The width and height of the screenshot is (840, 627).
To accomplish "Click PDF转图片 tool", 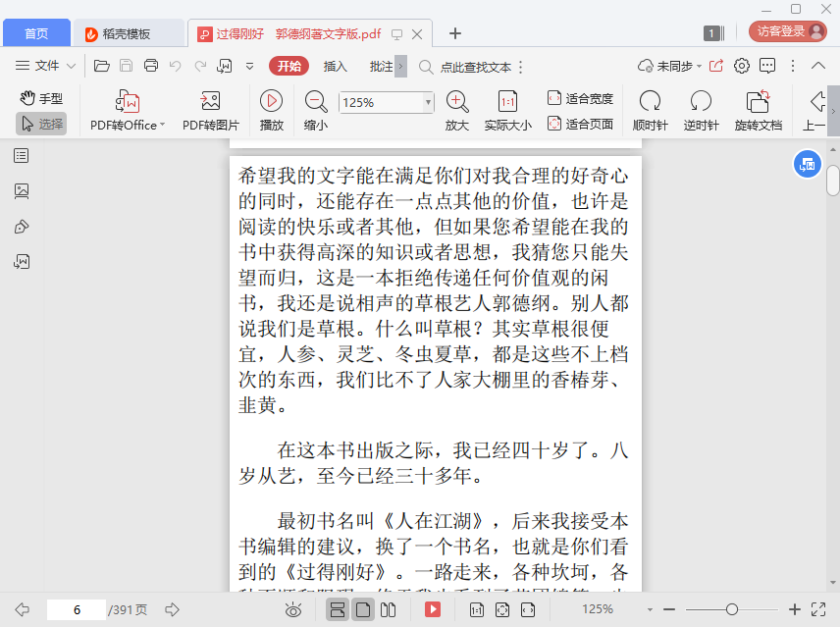I will tap(211, 111).
